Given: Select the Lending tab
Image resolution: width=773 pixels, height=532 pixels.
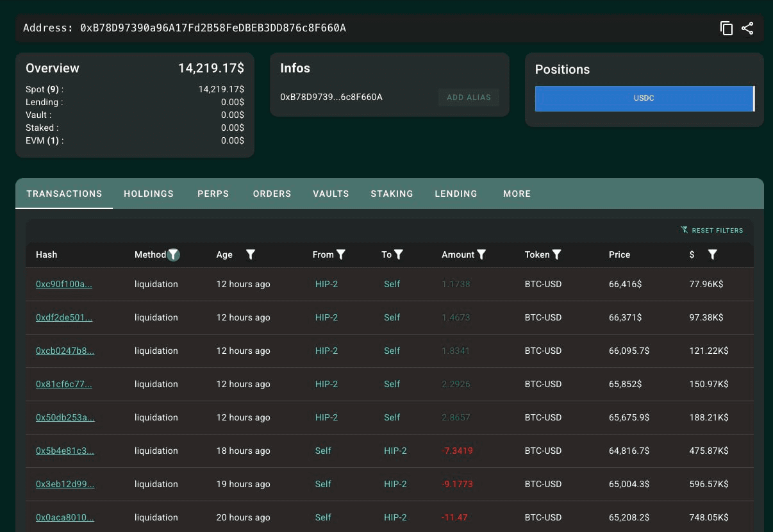Looking at the screenshot, I should click(456, 194).
